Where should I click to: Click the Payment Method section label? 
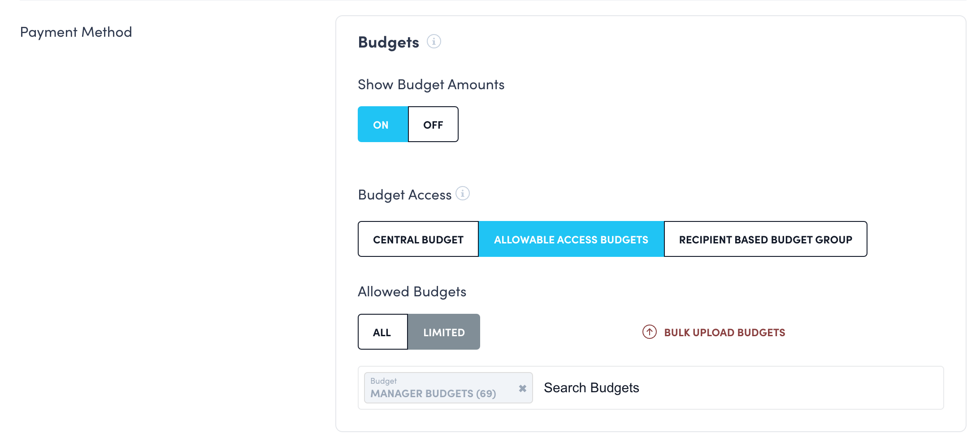[76, 32]
